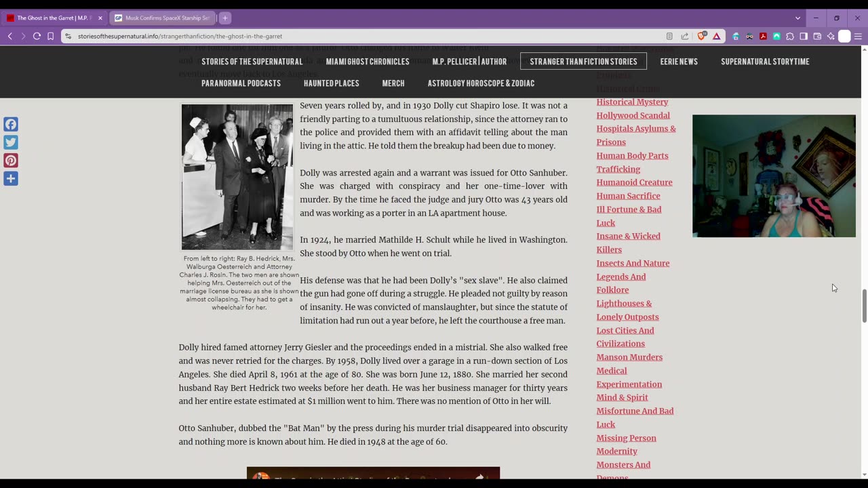Open Human Sacrifice category link
The width and height of the screenshot is (868, 488).
(x=628, y=196)
